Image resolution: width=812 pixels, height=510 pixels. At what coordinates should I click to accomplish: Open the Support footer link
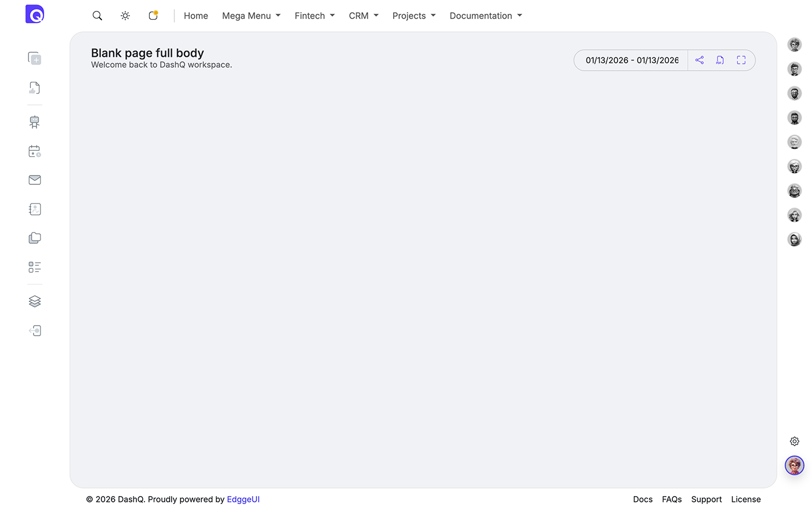[x=706, y=500]
